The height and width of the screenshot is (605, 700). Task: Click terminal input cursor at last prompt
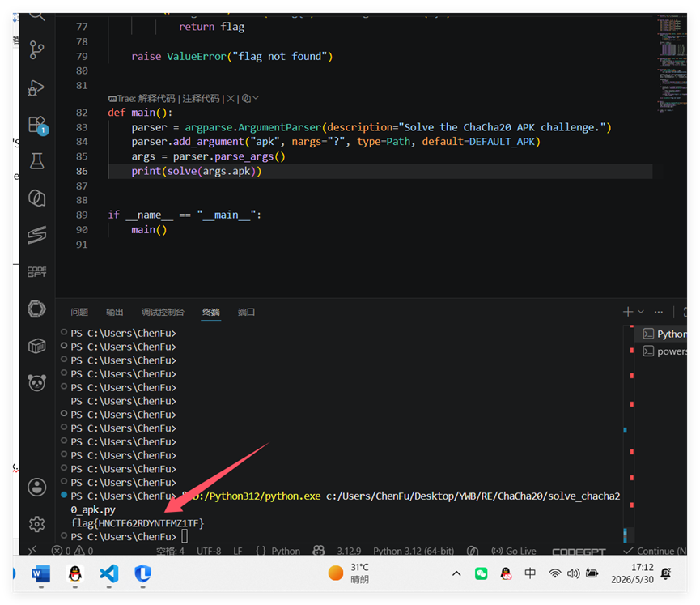(x=185, y=536)
